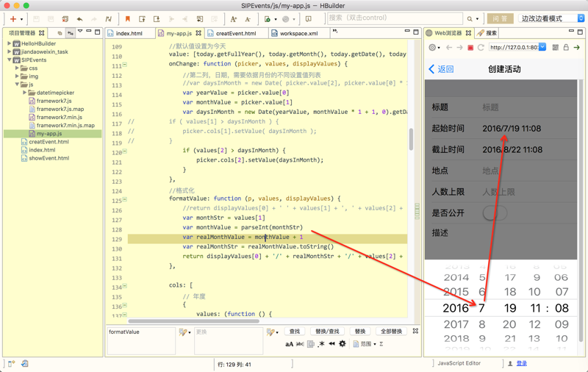Click the lock icon in browser
Viewport: 588px width, 372px height.
click(566, 47)
